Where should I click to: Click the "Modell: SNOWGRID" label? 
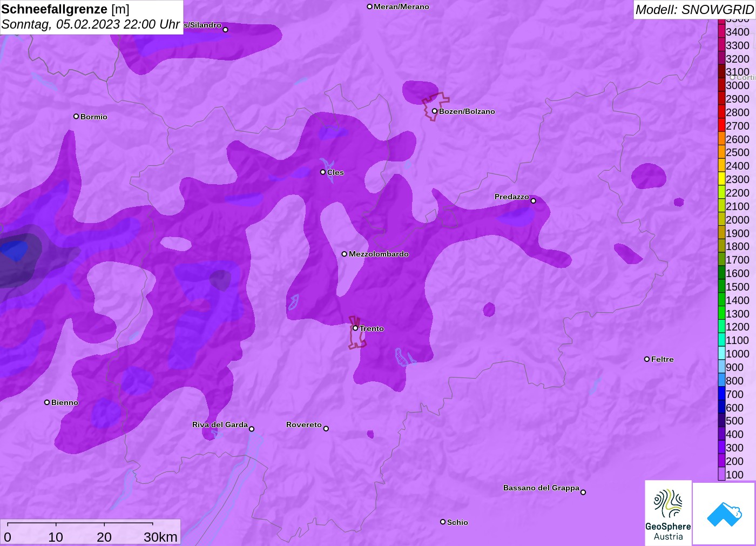click(x=694, y=10)
